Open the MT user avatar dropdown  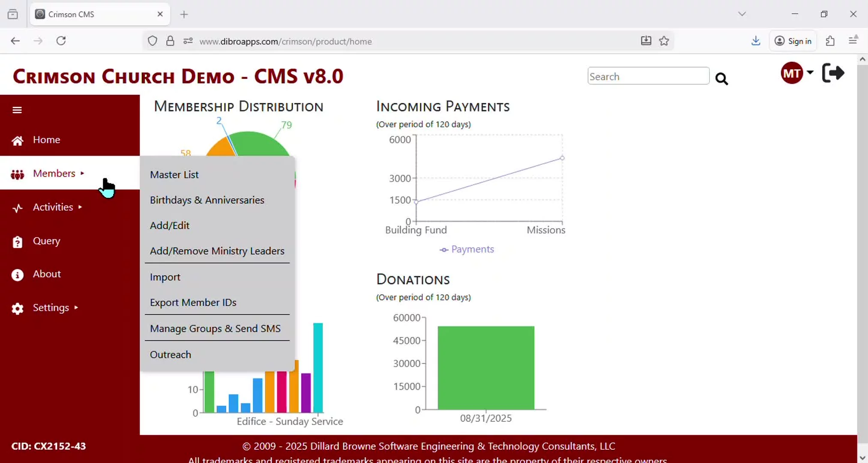[x=796, y=73]
